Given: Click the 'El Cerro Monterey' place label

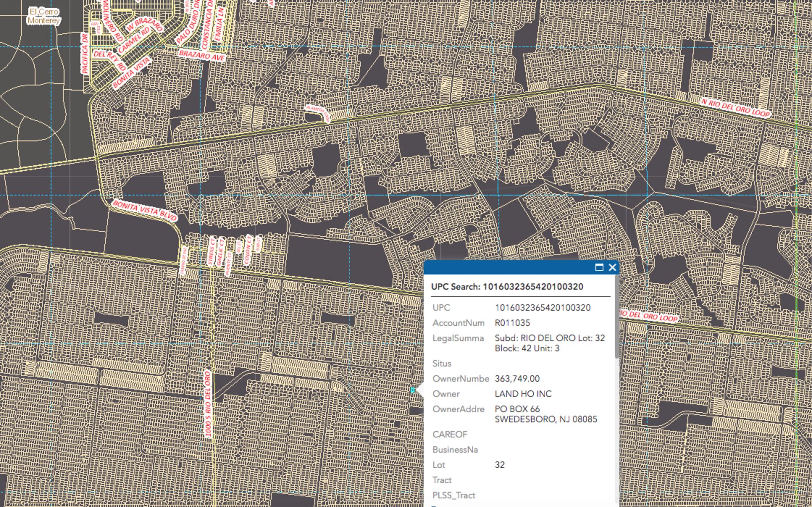Looking at the screenshot, I should pos(44,16).
